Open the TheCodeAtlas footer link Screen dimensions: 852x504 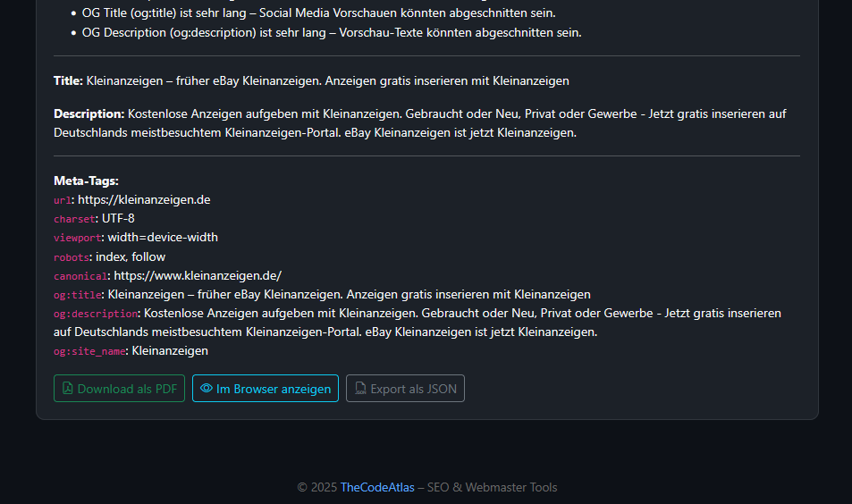[x=377, y=487]
